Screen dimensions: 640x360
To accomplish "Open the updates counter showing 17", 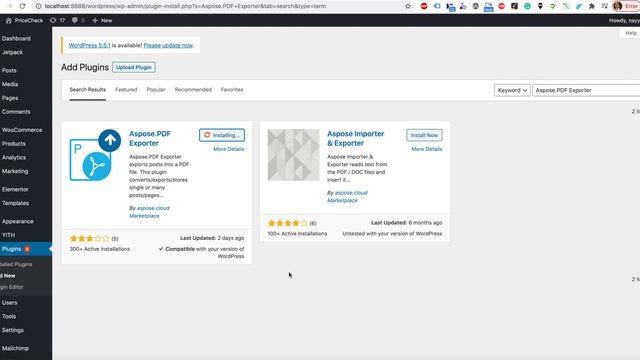I will coord(58,20).
